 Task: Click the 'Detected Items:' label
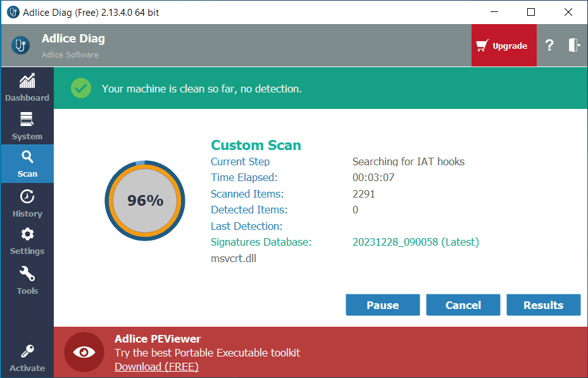[249, 210]
